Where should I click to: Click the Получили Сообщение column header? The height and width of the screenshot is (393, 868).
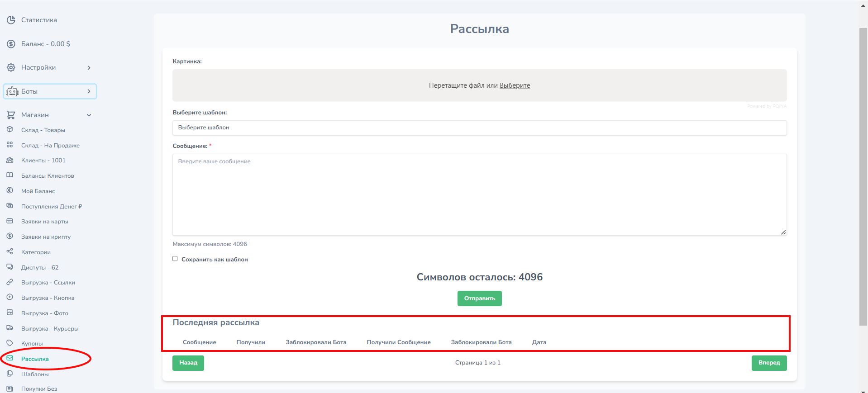(x=399, y=342)
